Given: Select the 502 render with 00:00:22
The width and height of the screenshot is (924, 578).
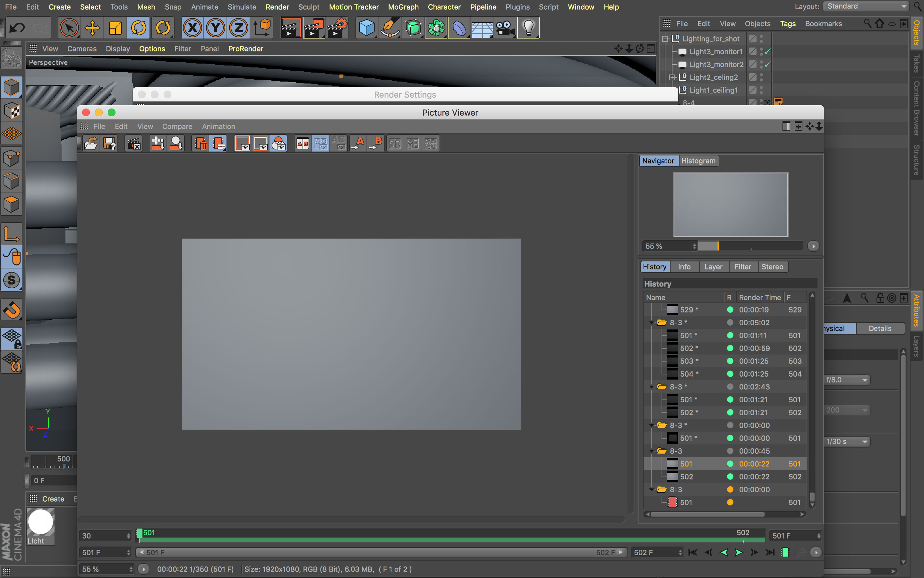Looking at the screenshot, I should pos(725,477).
